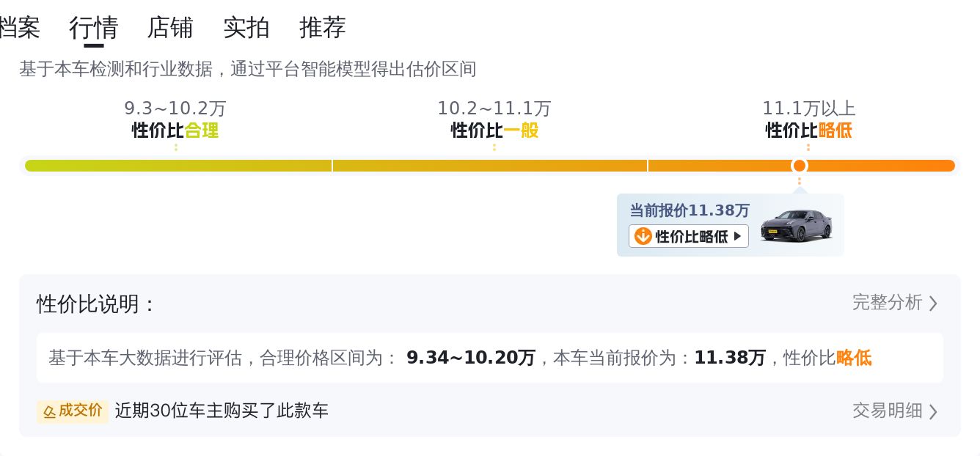Click the gray car thumbnail image
Screen dimensions: 980x456
click(x=796, y=226)
